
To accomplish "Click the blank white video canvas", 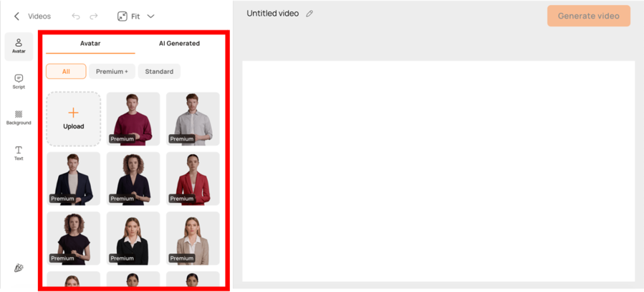I will [x=438, y=171].
